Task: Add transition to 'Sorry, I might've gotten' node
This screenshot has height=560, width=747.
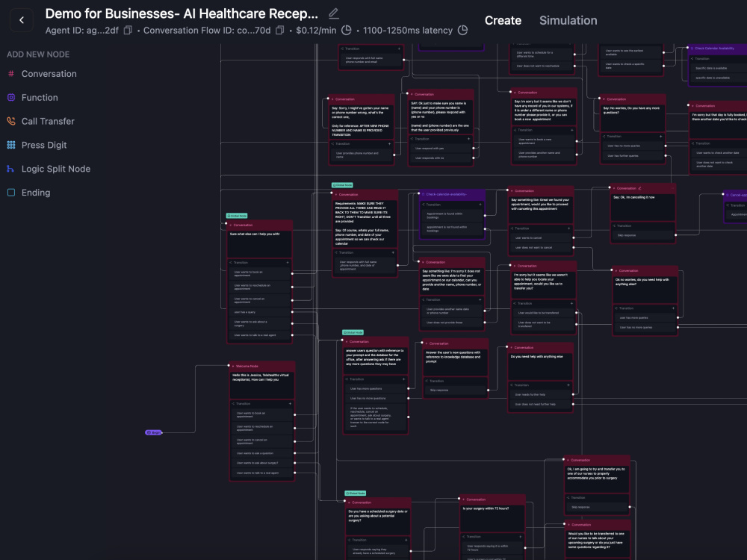Action: click(389, 143)
